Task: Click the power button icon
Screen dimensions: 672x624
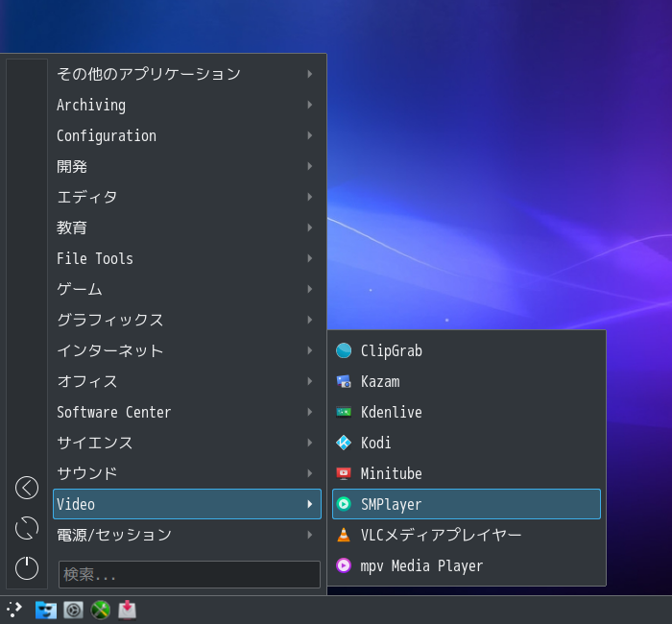Action: tap(27, 568)
